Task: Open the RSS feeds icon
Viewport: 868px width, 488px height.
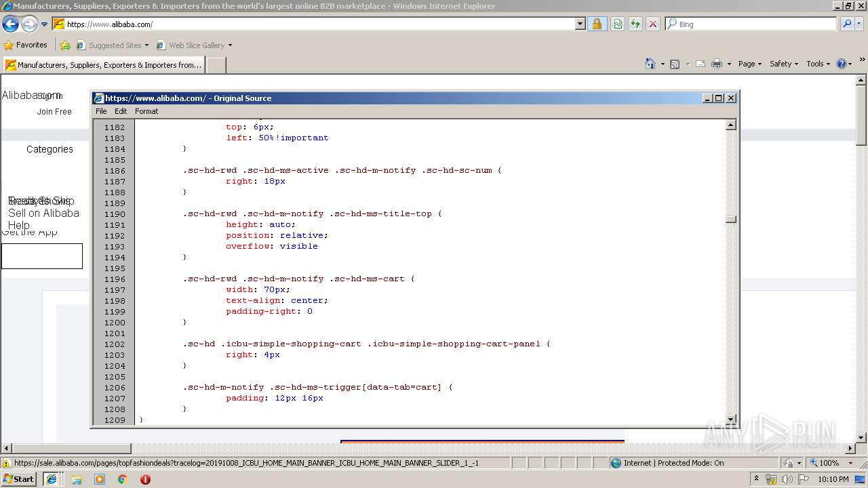Action: pyautogui.click(x=675, y=64)
